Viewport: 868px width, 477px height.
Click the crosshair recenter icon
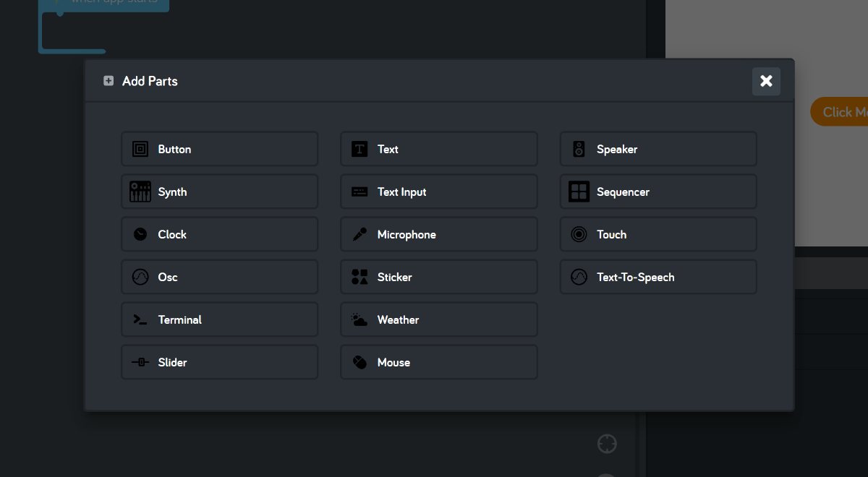point(607,444)
